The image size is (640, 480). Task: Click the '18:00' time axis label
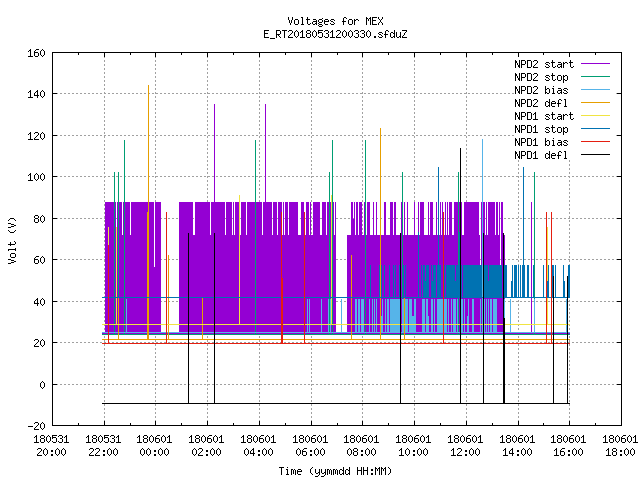[x=620, y=452]
